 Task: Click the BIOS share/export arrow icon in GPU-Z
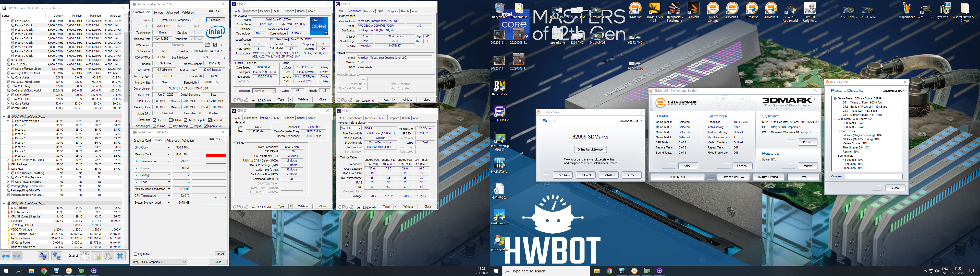[208, 45]
